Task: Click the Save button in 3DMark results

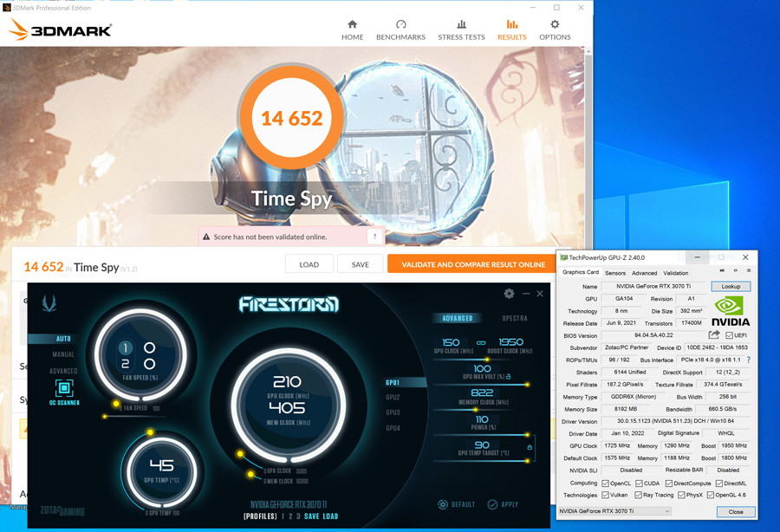Action: 361,264
